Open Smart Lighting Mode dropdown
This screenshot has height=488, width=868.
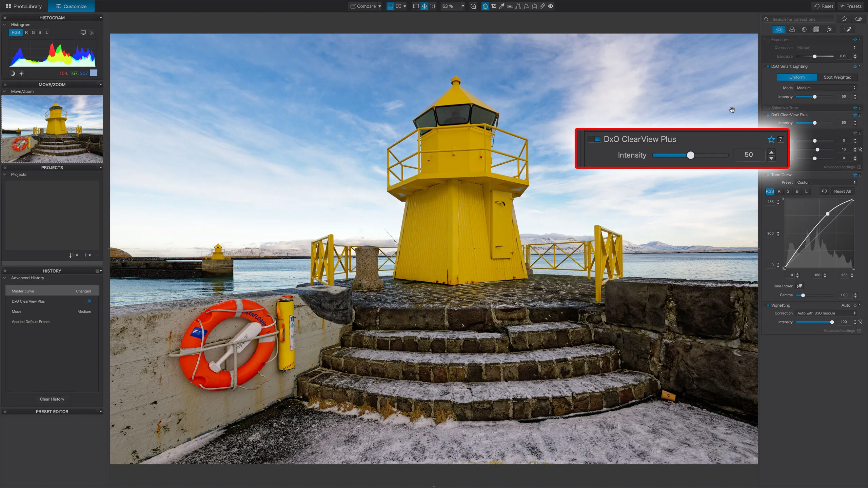pos(826,88)
